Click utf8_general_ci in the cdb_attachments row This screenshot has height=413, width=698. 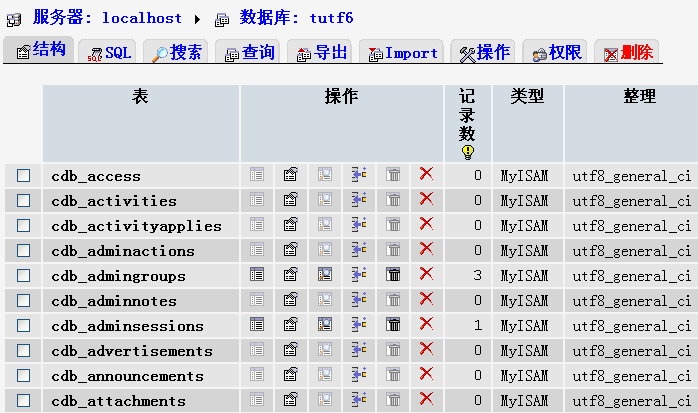(x=632, y=401)
